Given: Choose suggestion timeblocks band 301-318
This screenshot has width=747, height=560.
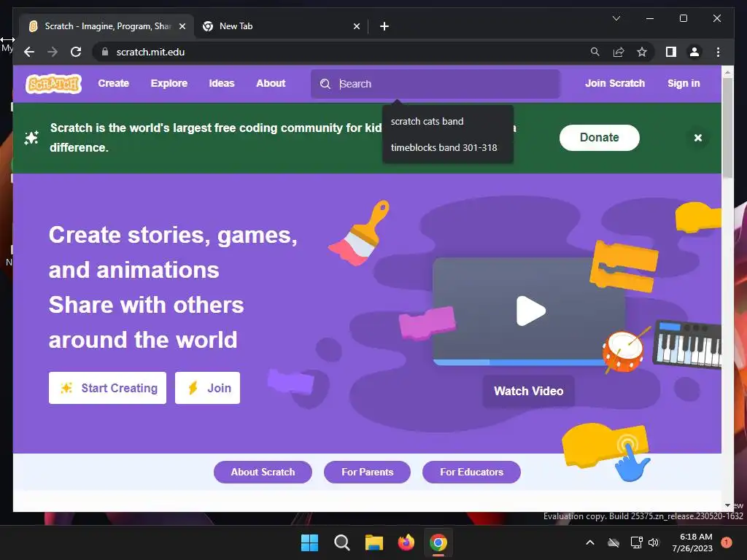Looking at the screenshot, I should click(x=448, y=147).
